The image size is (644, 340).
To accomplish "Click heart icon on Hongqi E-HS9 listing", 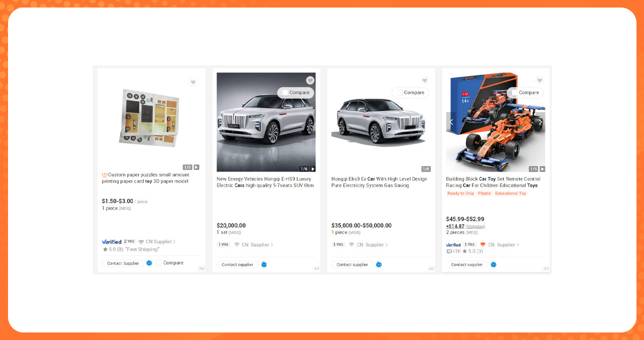I will (x=310, y=80).
